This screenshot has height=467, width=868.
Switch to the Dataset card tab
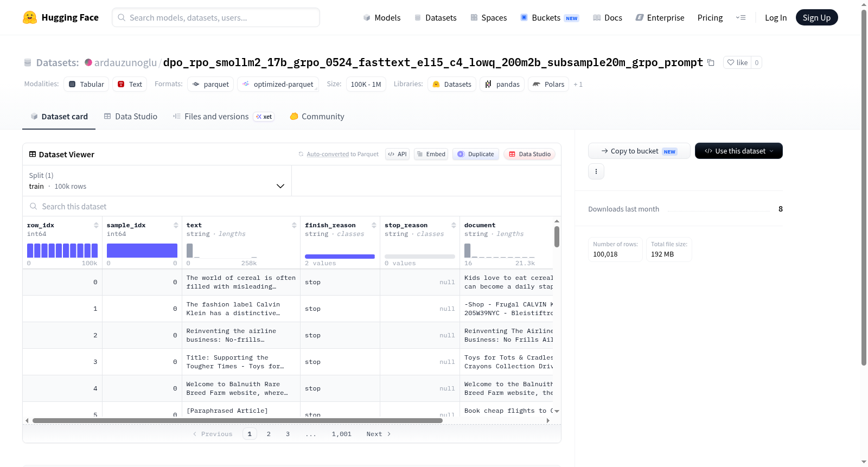(59, 116)
